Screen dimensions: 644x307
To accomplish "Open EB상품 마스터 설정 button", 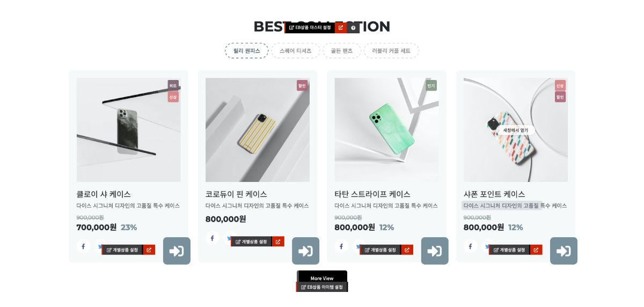I will [x=310, y=27].
